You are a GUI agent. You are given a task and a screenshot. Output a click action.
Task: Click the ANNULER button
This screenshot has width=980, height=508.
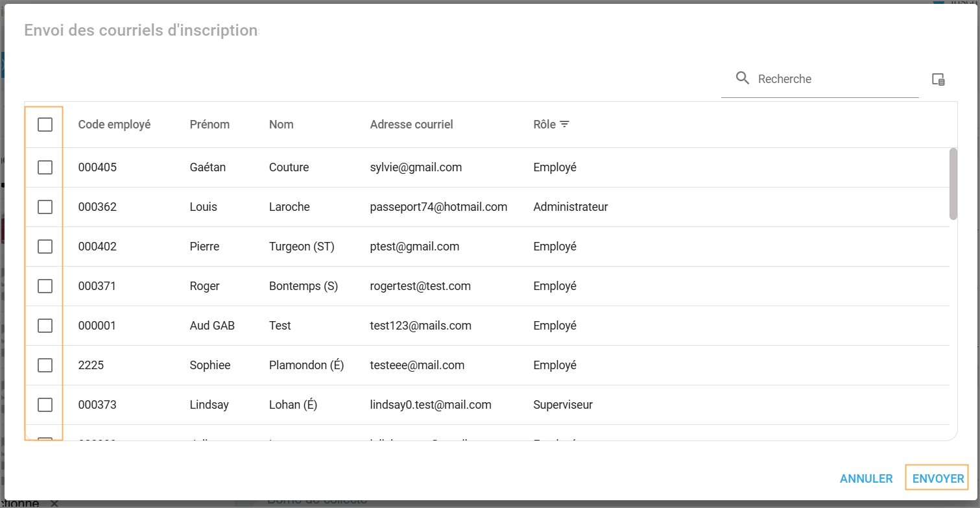(866, 479)
